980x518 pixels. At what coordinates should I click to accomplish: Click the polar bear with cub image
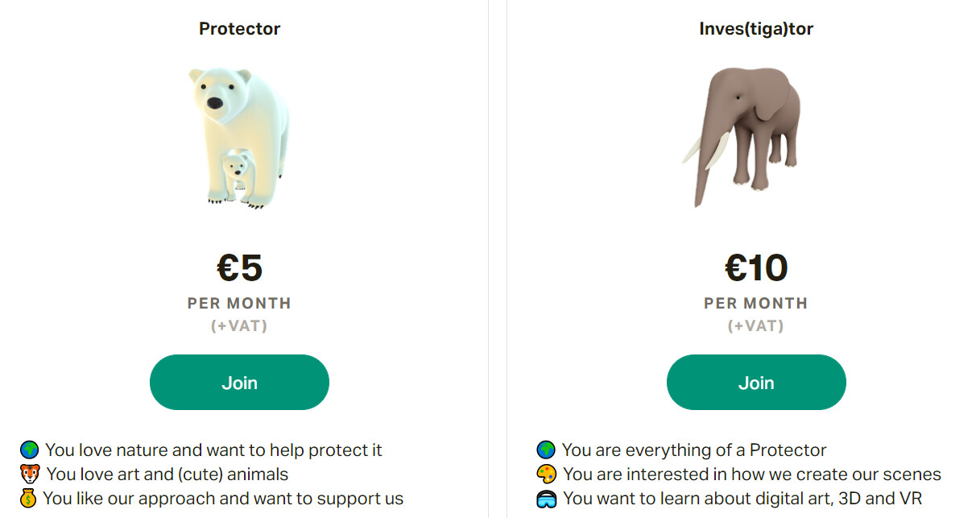point(239,139)
